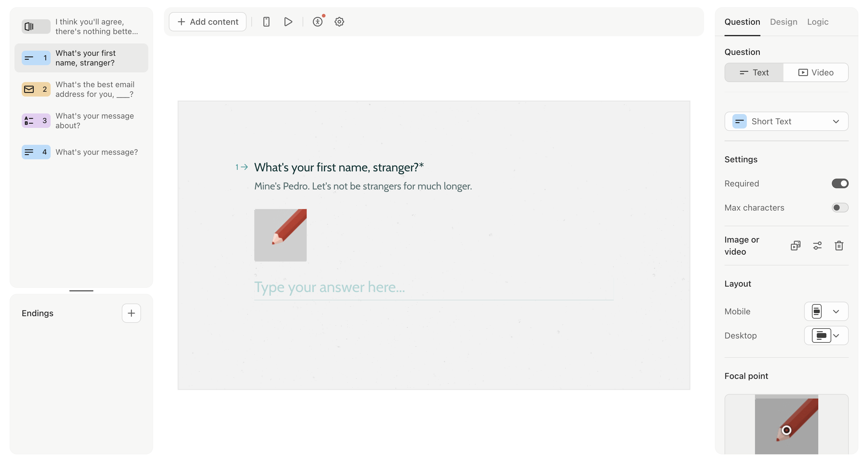
Task: Select 'What's the best email address' question
Action: point(81,89)
